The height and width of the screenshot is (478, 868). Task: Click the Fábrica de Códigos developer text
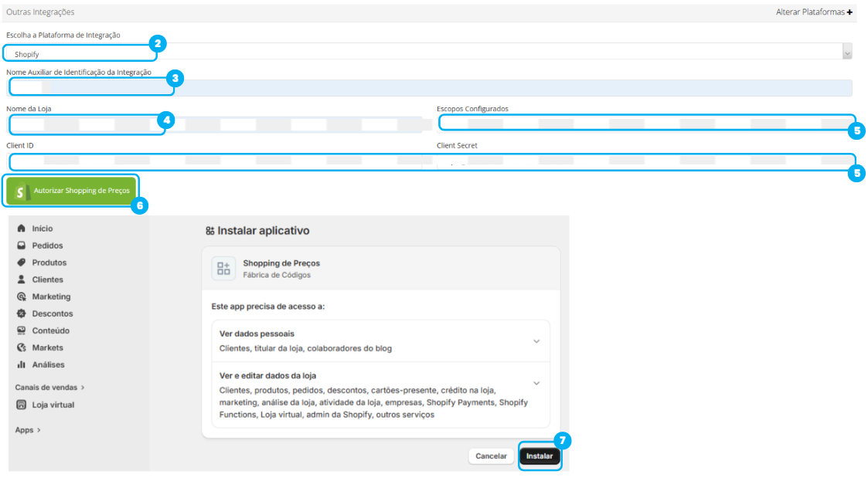point(277,275)
